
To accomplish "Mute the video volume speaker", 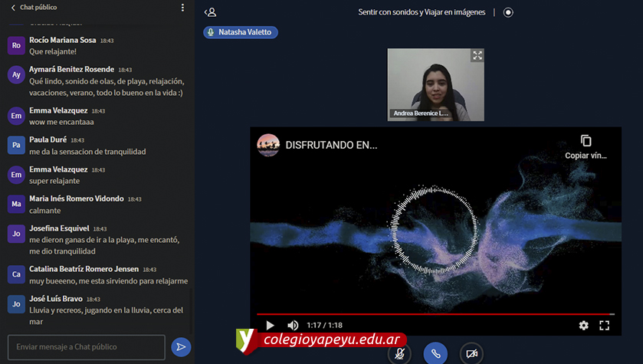I will (293, 325).
